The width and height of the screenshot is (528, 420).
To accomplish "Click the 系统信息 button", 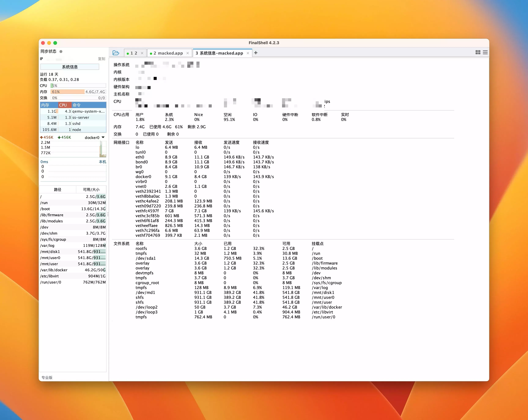I will tap(70, 67).
